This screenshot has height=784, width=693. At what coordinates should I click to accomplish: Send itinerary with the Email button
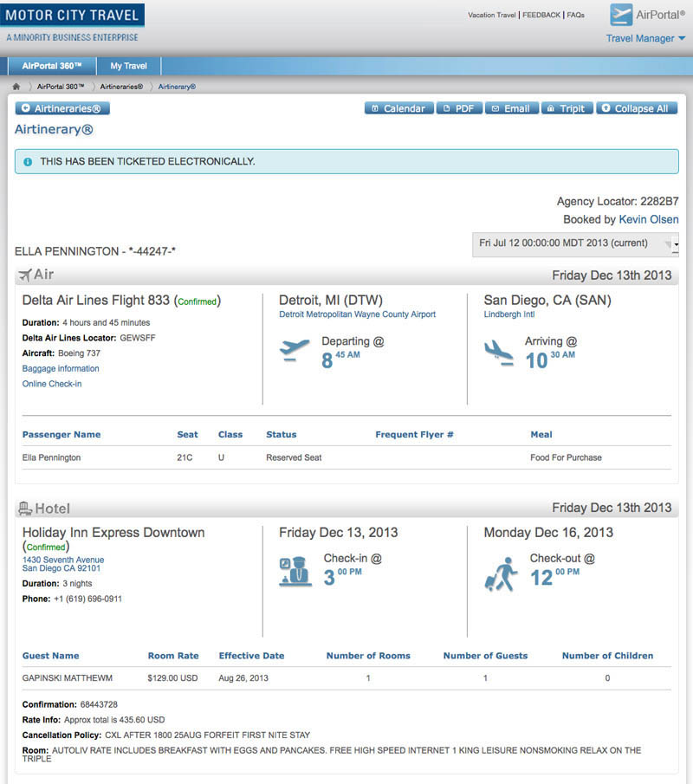(x=511, y=108)
